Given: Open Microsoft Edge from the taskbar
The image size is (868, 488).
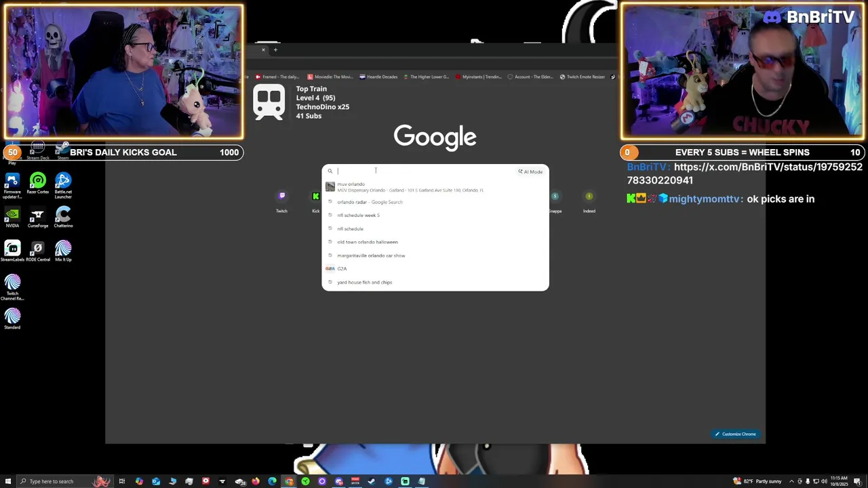Looking at the screenshot, I should 272,481.
